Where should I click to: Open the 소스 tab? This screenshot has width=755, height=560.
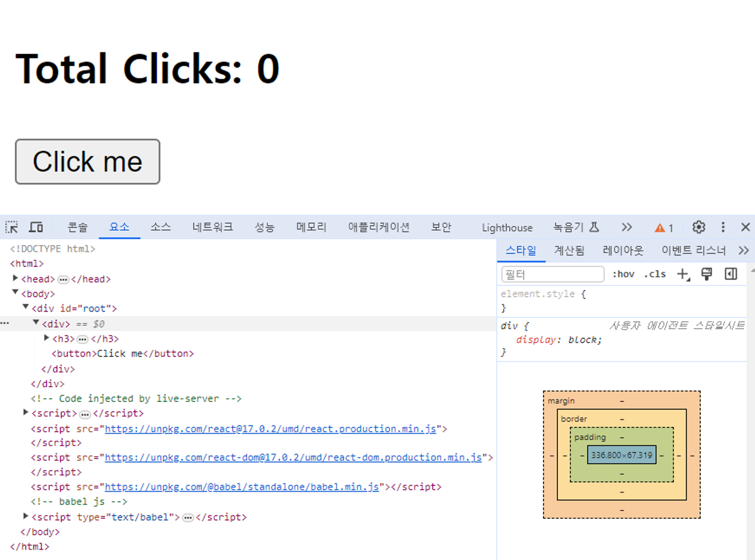pos(161,227)
